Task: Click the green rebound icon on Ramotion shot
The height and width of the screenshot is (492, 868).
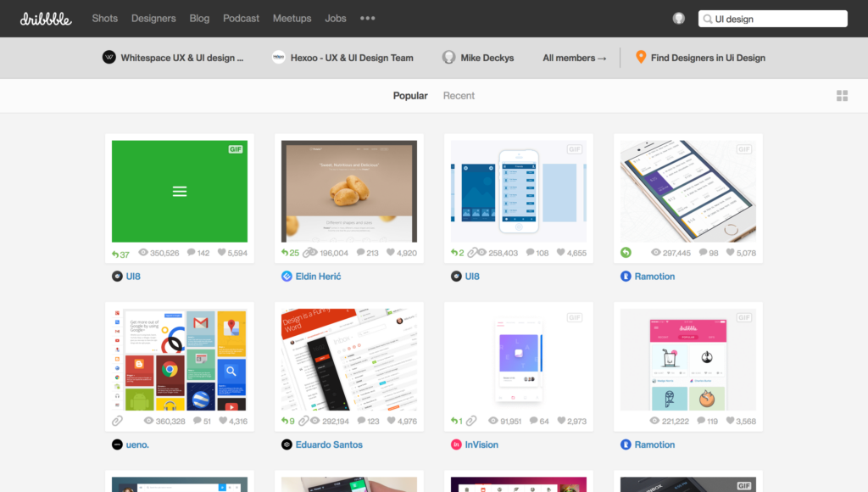Action: click(626, 253)
